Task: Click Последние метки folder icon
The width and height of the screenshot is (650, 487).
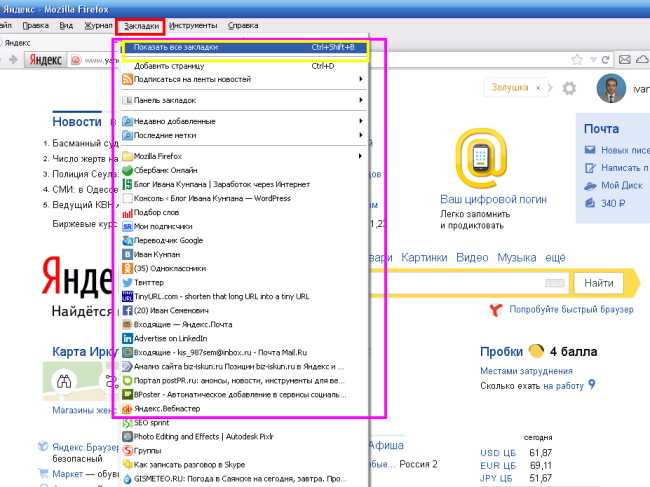Action: (127, 136)
